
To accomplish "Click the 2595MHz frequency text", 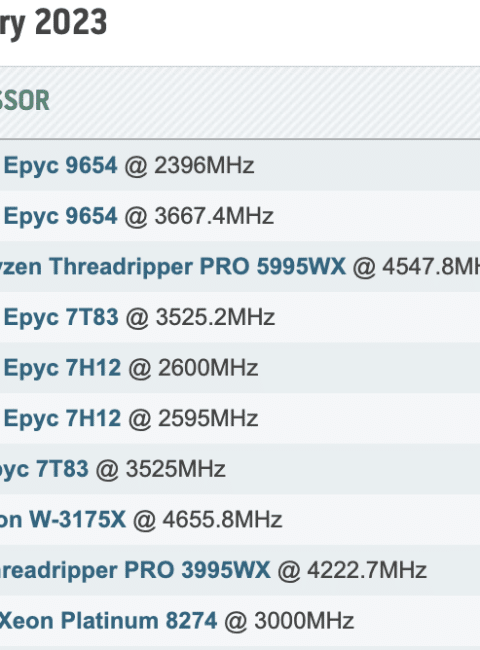I will click(208, 419).
